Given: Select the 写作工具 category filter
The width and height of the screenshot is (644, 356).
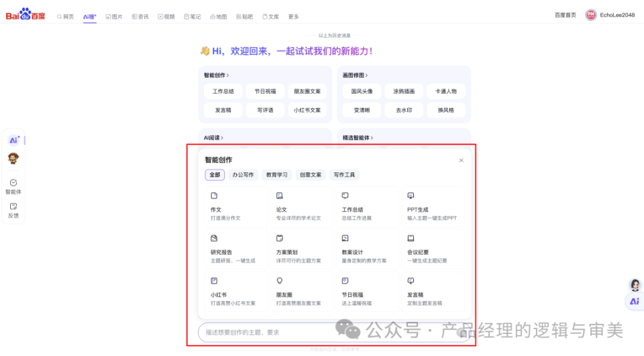Looking at the screenshot, I should (x=344, y=174).
